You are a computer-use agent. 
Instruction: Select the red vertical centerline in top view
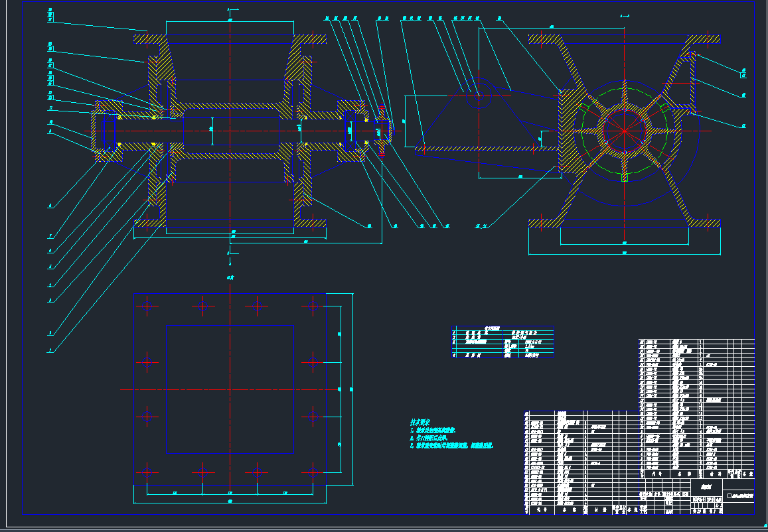(x=230, y=398)
